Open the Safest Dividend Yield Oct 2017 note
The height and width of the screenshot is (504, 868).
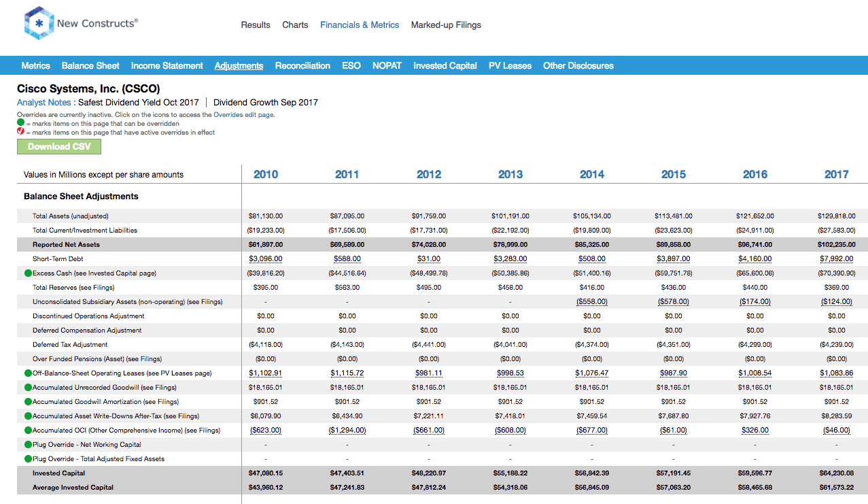138,103
